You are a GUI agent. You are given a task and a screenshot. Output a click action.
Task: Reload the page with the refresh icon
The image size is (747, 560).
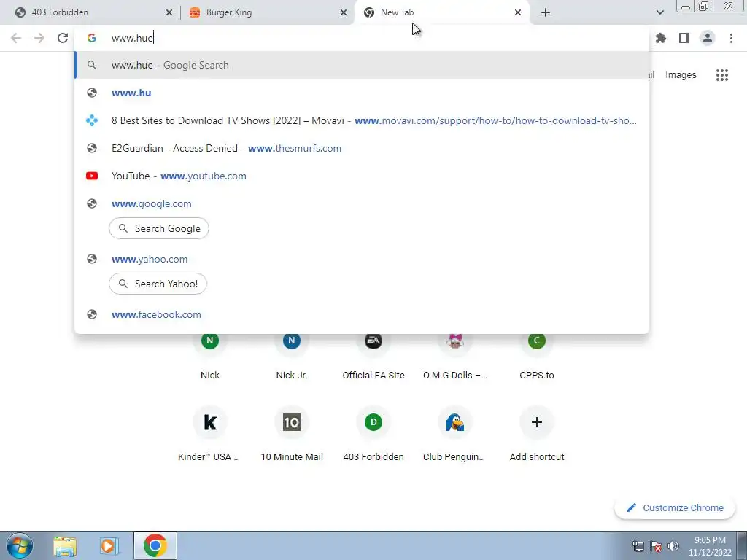[63, 38]
